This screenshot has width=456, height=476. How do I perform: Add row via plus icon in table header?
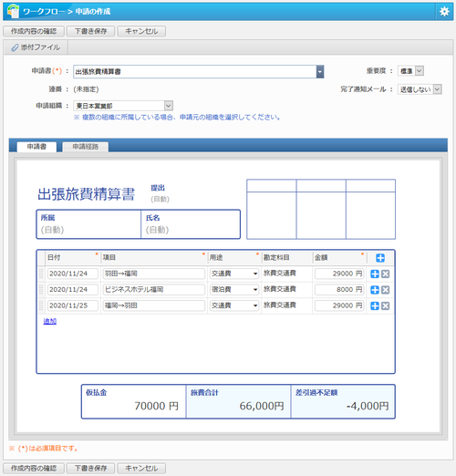point(380,258)
